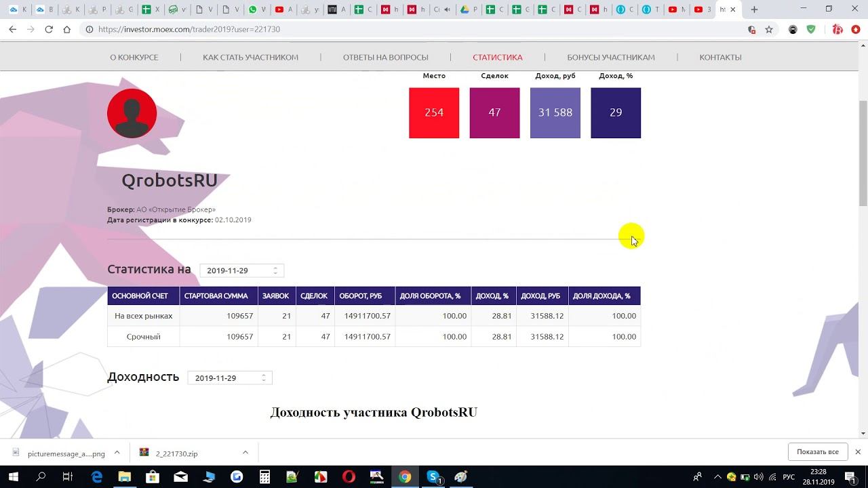Click the red Место 254 tile
This screenshot has height=488, width=868.
(434, 113)
